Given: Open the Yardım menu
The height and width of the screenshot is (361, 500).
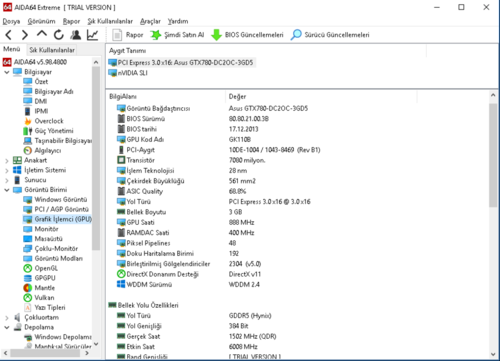Looking at the screenshot, I should coord(178,21).
